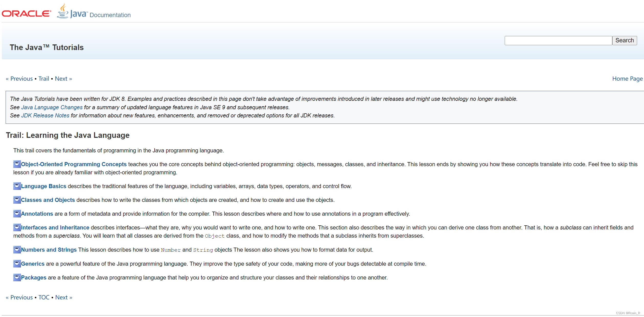Click the lesson icon beside Classes and Objects

click(x=17, y=200)
